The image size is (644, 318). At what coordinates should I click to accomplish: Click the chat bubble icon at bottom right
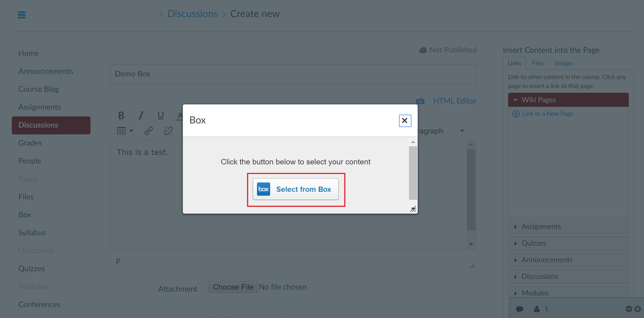[520, 309]
